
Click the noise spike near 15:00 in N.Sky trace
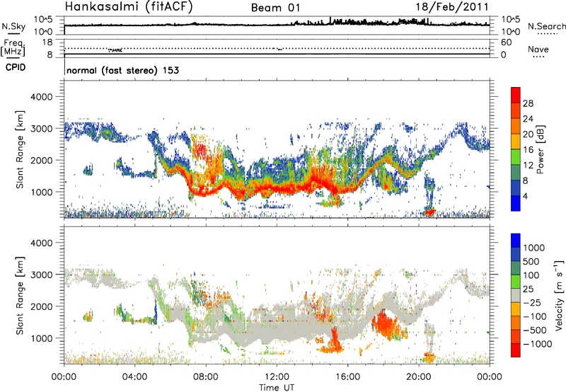[x=330, y=20]
